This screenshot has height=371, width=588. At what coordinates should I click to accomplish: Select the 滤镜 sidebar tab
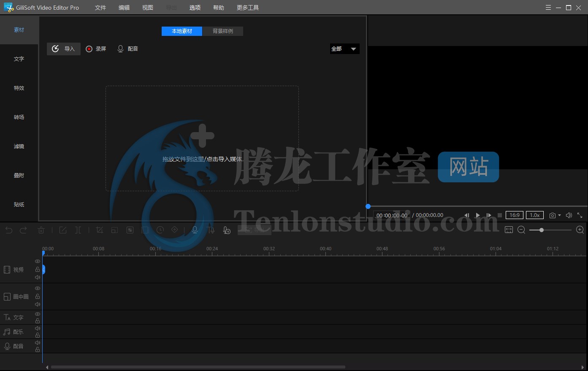point(19,146)
